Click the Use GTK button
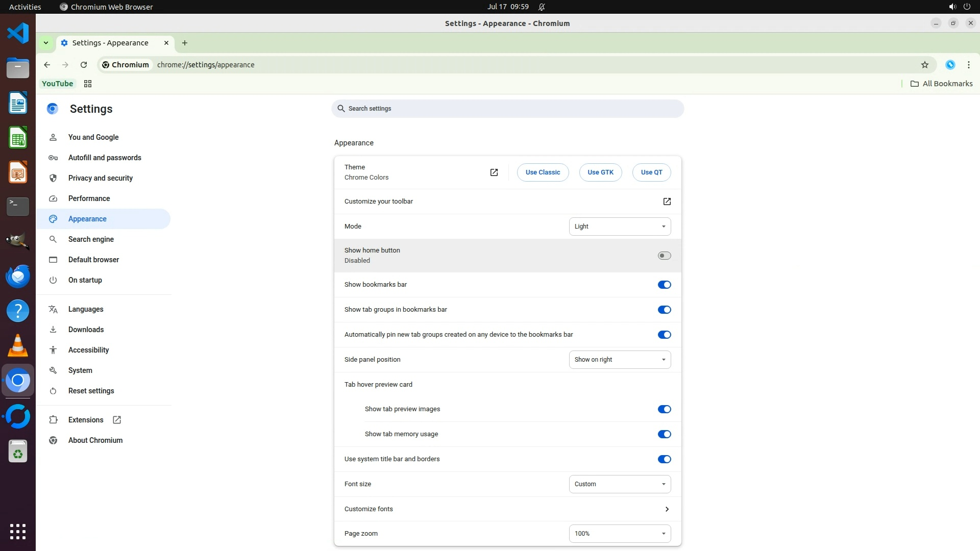This screenshot has width=980, height=551. (x=600, y=172)
